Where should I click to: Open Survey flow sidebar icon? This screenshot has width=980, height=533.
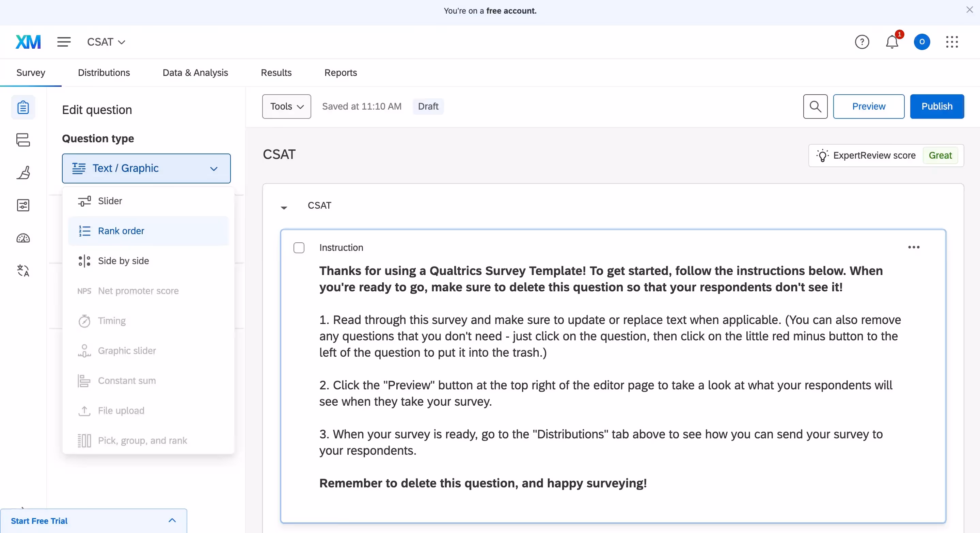[x=23, y=140]
